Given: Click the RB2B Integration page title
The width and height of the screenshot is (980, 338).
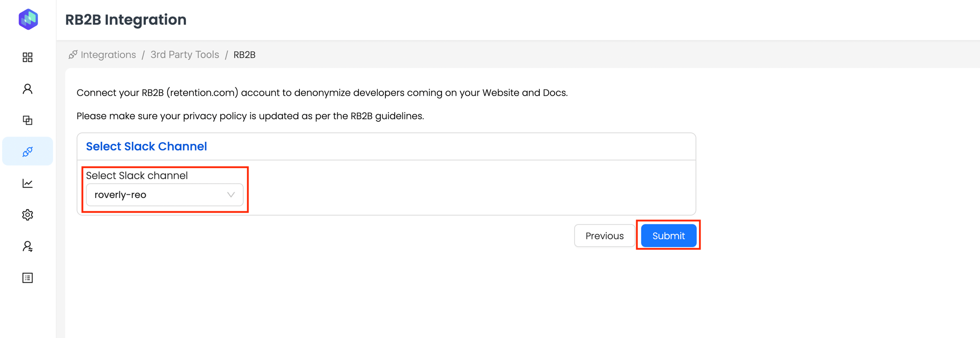Looking at the screenshot, I should point(126,20).
